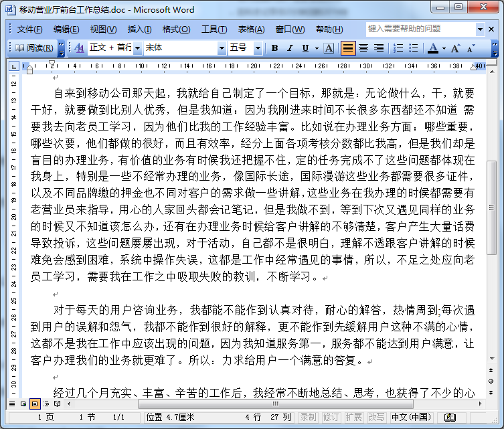504x429 pixels.
Task: Switch to Outline view
Action: (x=46, y=404)
